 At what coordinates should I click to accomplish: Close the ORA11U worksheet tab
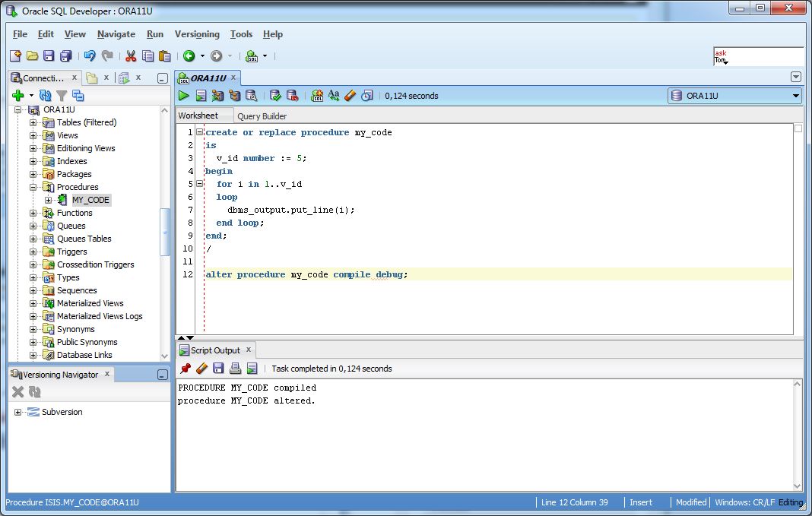[233, 78]
